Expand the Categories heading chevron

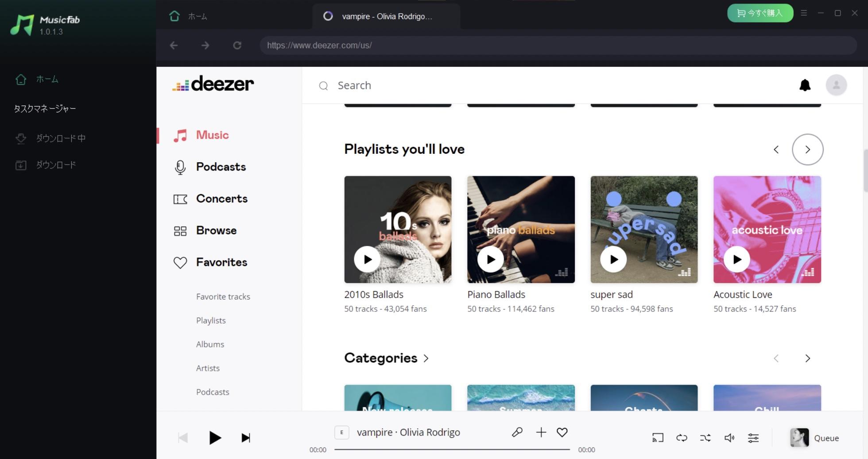pos(426,358)
